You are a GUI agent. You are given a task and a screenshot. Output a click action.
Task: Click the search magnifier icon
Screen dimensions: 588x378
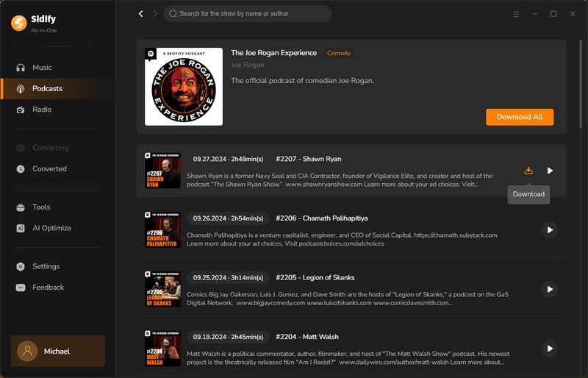(x=173, y=14)
